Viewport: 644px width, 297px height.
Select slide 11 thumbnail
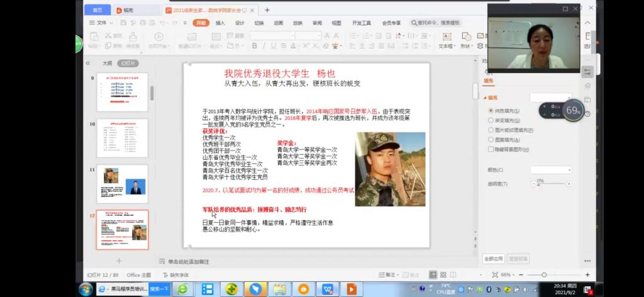tap(123, 184)
